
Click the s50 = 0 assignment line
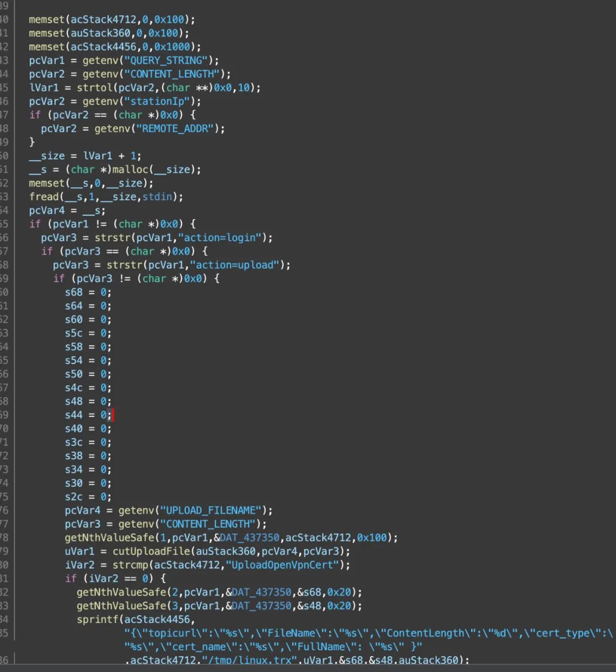pyautogui.click(x=88, y=375)
